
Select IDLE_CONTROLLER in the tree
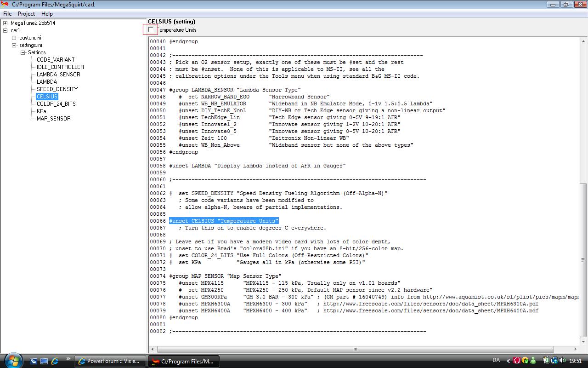point(60,67)
